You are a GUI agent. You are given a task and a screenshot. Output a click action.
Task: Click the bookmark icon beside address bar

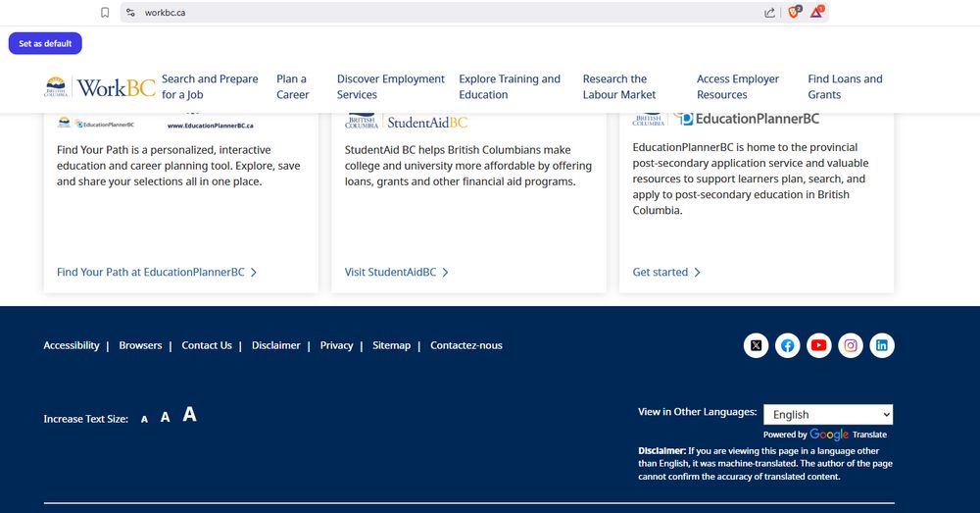105,13
